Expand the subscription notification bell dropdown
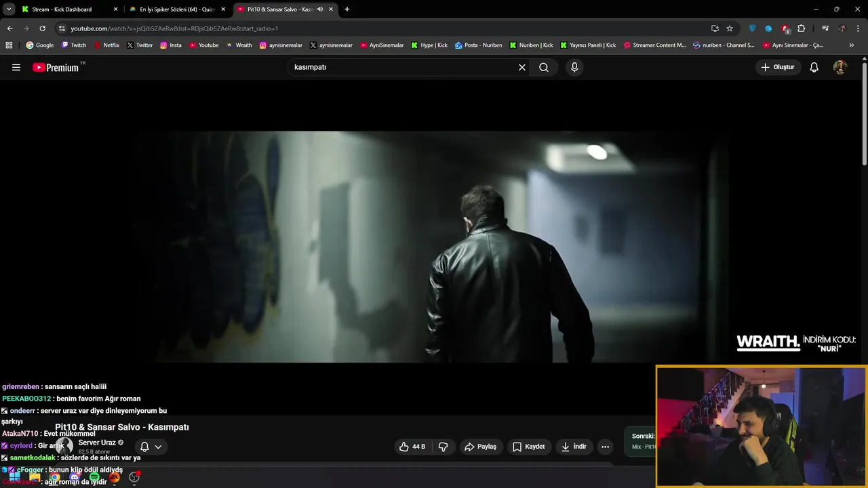 (151, 447)
